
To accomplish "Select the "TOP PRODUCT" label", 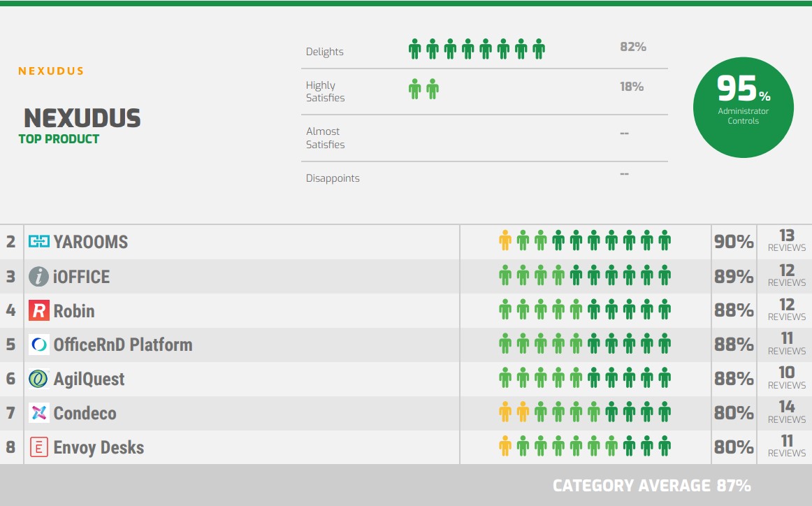I will 59,139.
